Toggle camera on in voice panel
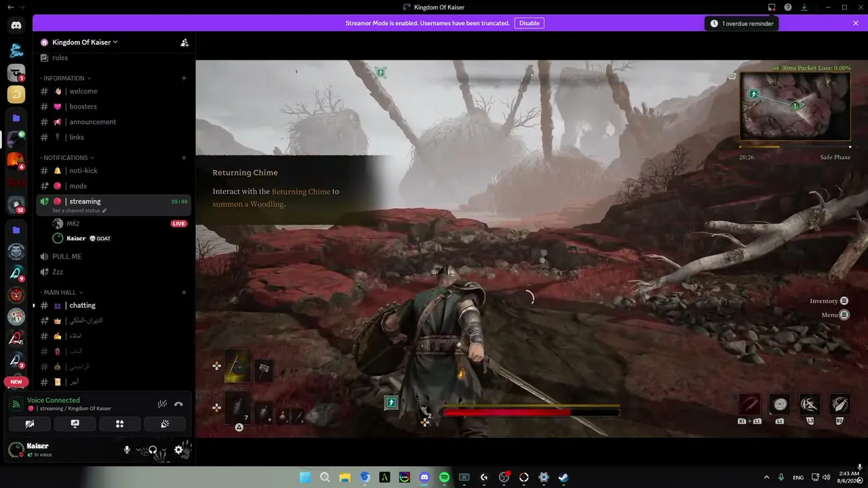Screen dimensions: 868x488 [29, 424]
